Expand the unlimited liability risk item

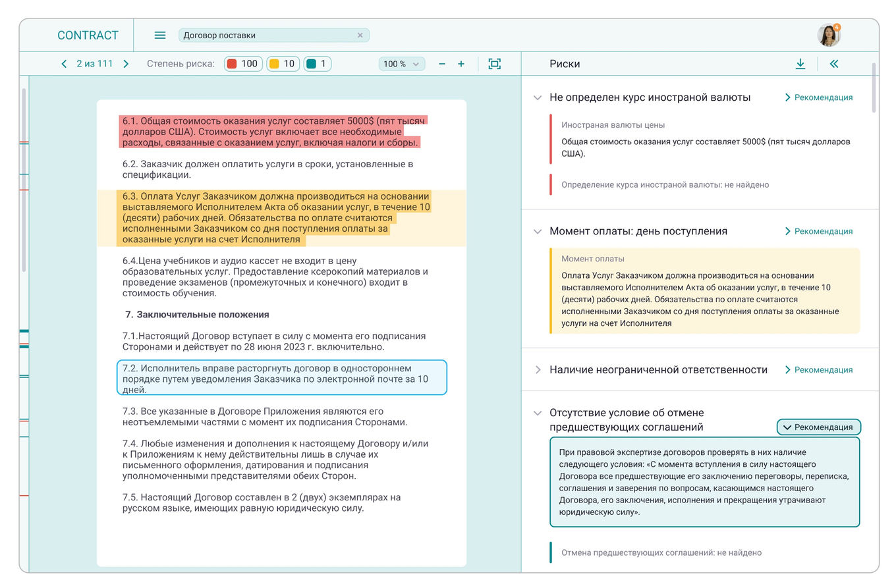pos(537,369)
